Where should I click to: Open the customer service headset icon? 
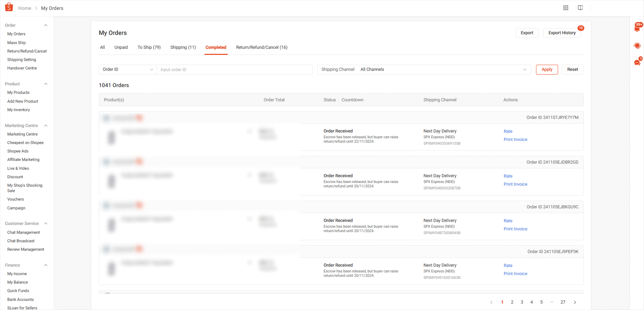click(637, 46)
